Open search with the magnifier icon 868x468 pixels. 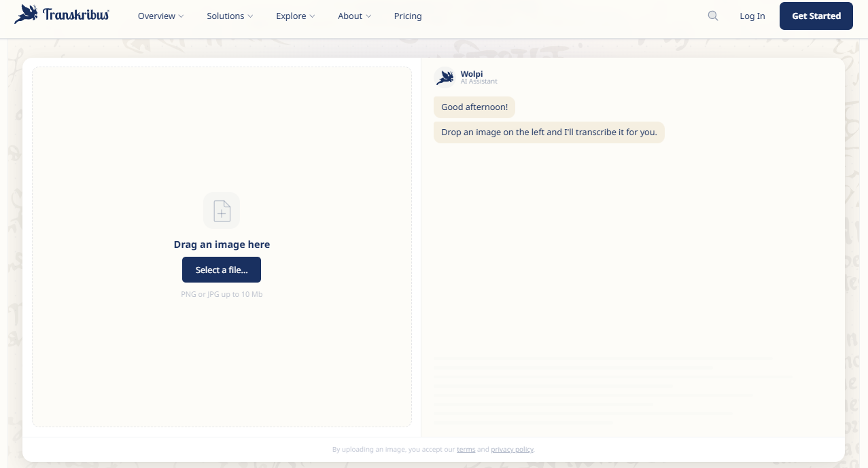[x=712, y=16]
